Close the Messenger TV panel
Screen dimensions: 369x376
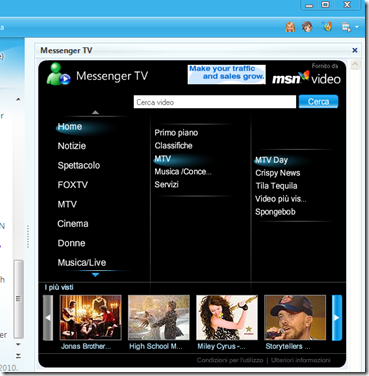tap(355, 50)
